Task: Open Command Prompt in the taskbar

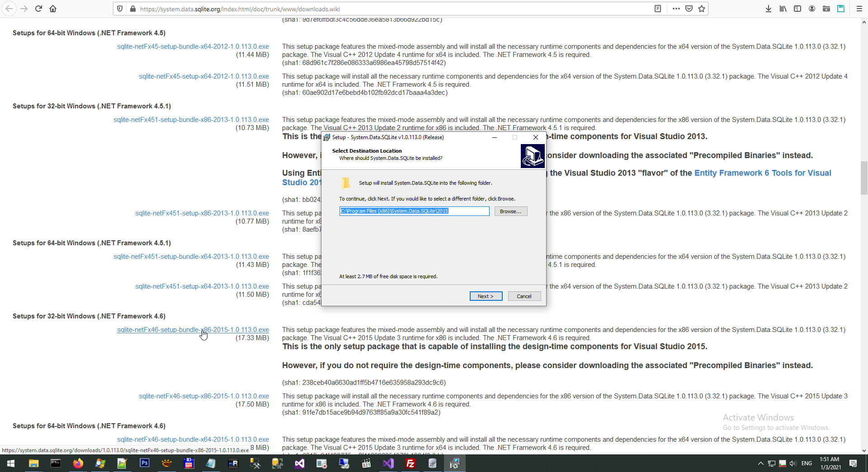Action: tap(56, 463)
